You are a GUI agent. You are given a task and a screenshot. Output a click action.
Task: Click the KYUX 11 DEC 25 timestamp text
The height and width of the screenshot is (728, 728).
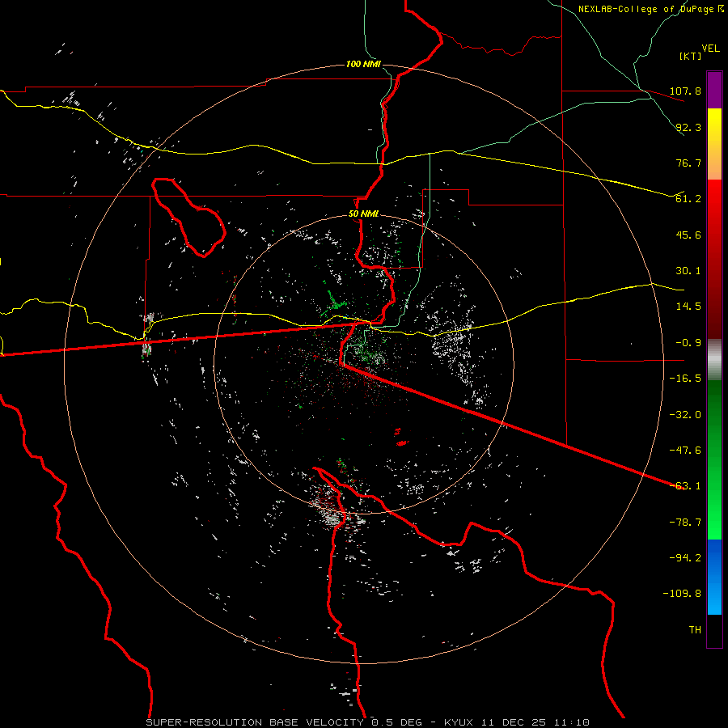click(517, 722)
